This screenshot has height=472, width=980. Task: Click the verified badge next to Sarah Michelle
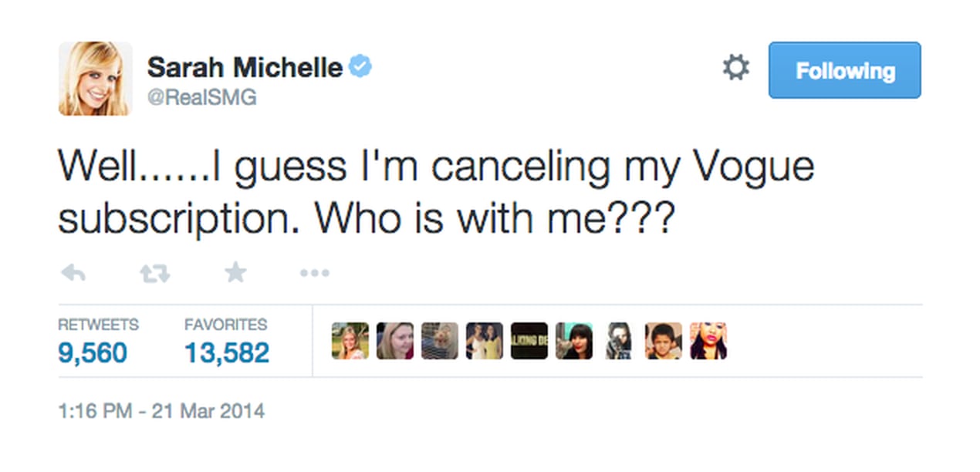363,67
